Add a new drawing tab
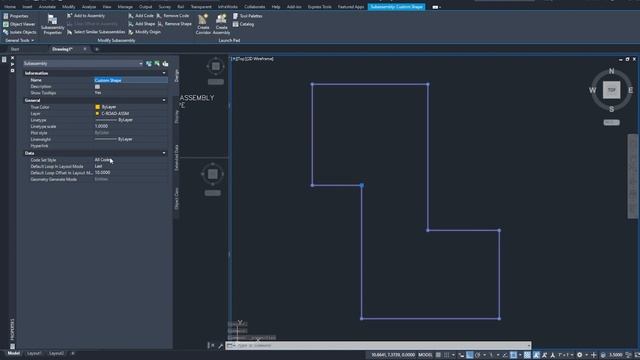 click(97, 49)
